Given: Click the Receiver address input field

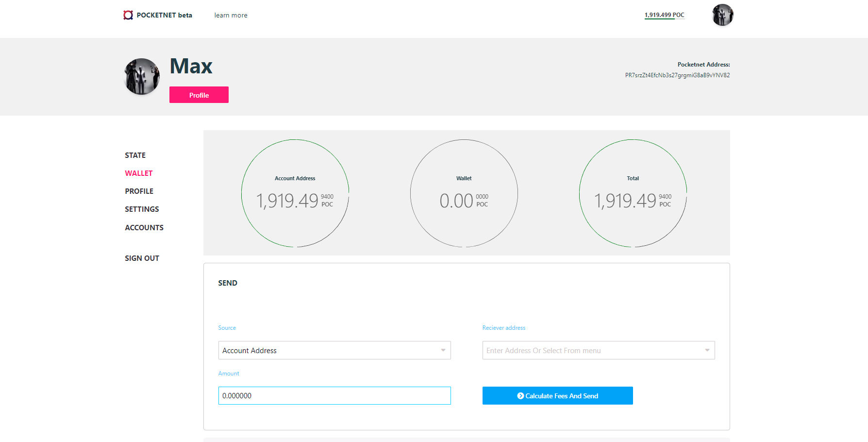Looking at the screenshot, I should [x=599, y=350].
